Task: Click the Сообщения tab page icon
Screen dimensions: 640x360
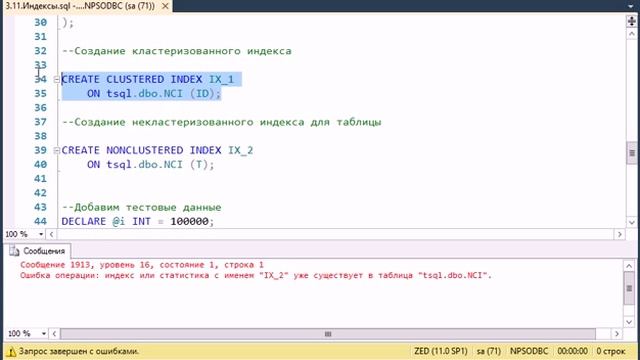Action: click(x=14, y=251)
